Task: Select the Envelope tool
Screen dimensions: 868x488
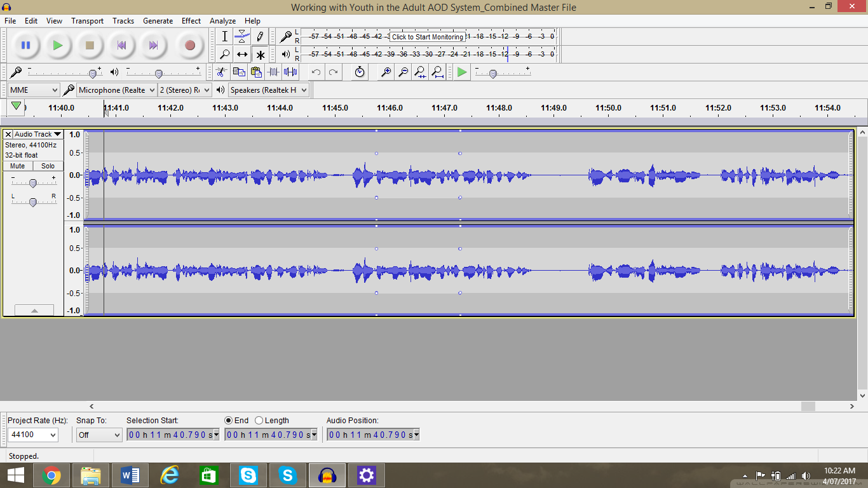Action: [x=242, y=36]
